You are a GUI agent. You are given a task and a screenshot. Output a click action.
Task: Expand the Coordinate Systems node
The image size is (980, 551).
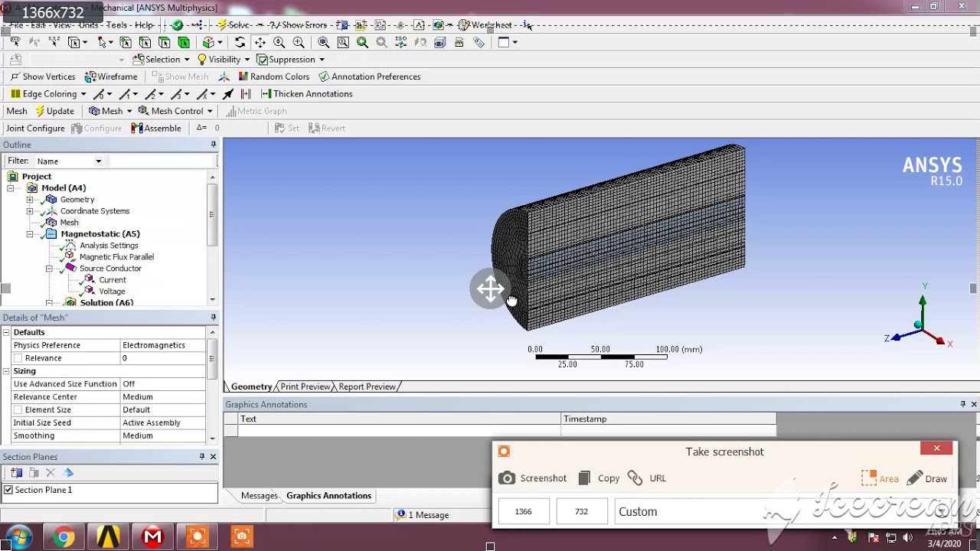[x=30, y=211]
